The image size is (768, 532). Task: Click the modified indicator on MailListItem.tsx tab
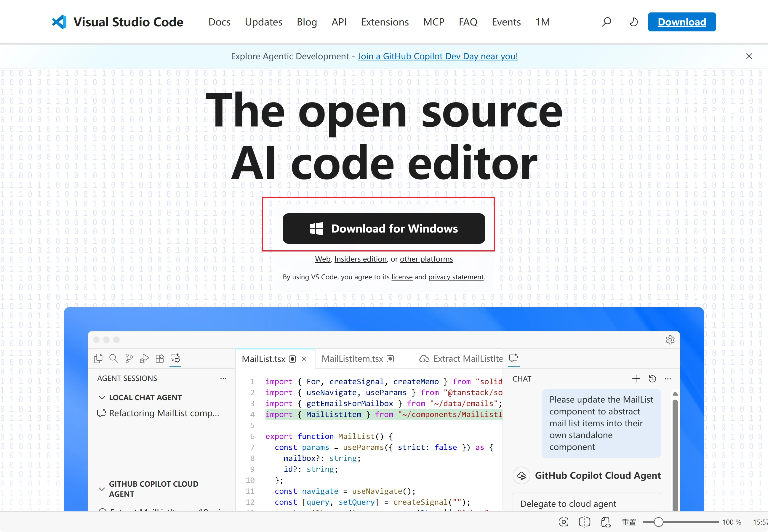390,359
